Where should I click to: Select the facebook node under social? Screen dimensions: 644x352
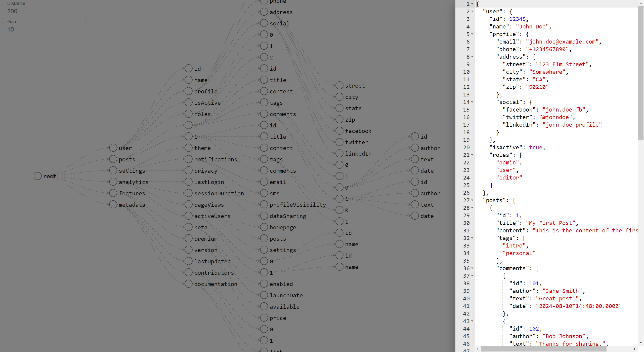[339, 130]
